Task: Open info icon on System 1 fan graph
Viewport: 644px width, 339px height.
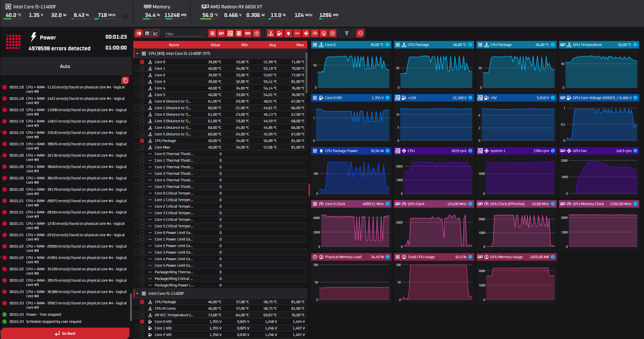Action: click(553, 151)
